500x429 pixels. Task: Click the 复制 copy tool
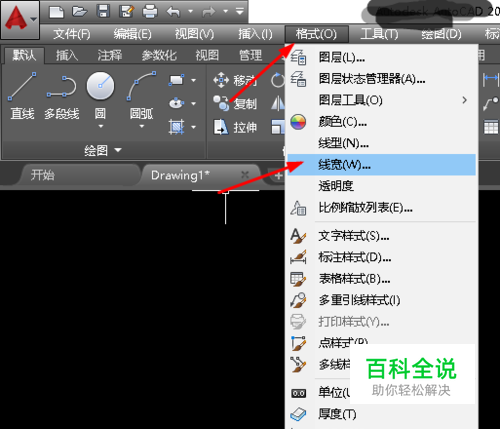pyautogui.click(x=235, y=103)
